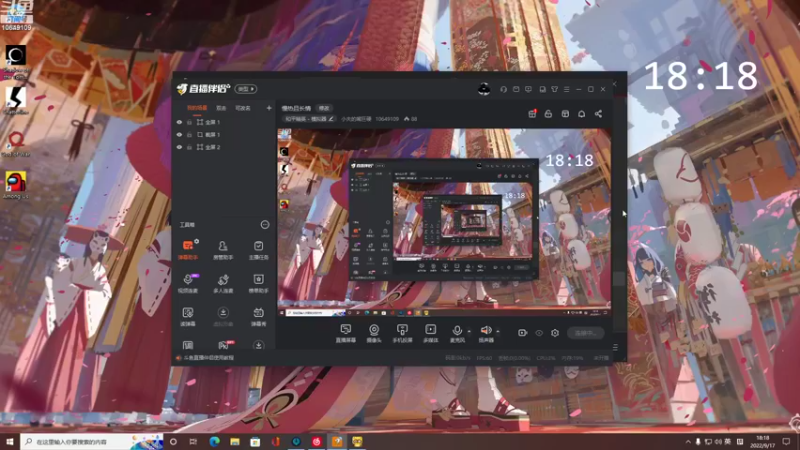Click the room lock icon above preview
Image resolution: width=800 pixels, height=450 pixels.
(548, 114)
